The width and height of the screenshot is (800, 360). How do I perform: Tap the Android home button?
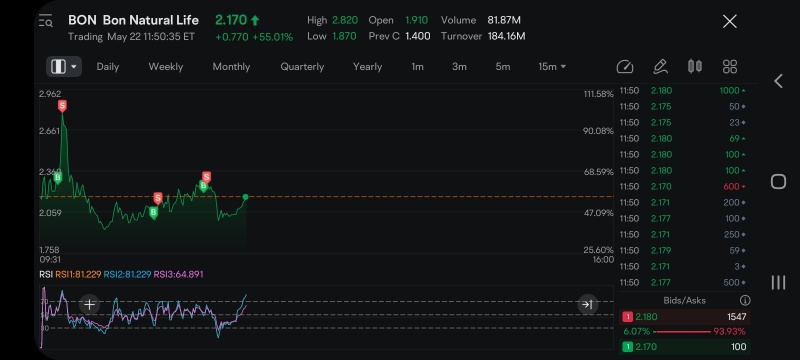[778, 182]
